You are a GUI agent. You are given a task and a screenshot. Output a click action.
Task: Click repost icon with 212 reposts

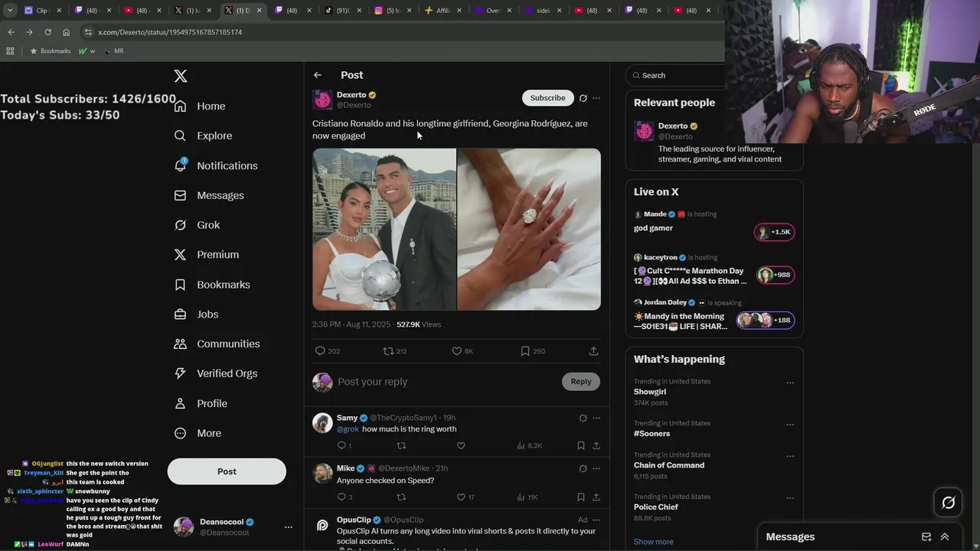(388, 351)
